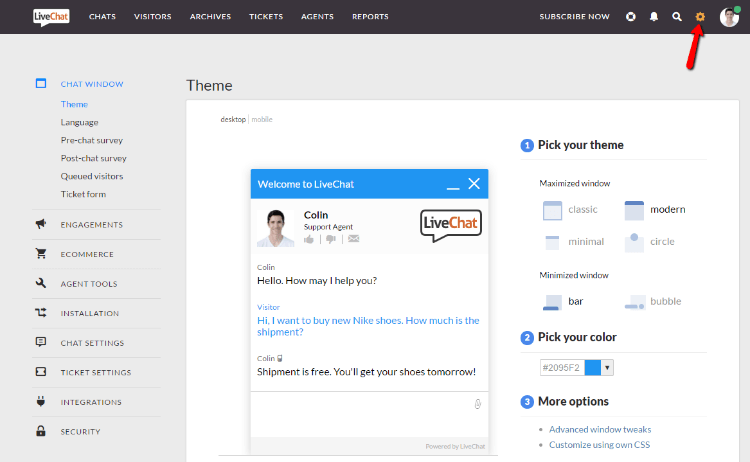
Task: Expand the Integrations section
Action: point(91,402)
